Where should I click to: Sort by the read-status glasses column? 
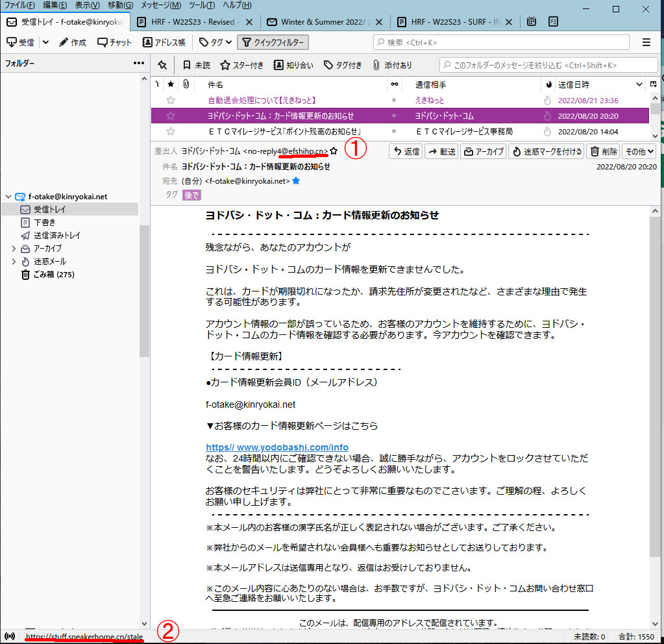[x=394, y=84]
